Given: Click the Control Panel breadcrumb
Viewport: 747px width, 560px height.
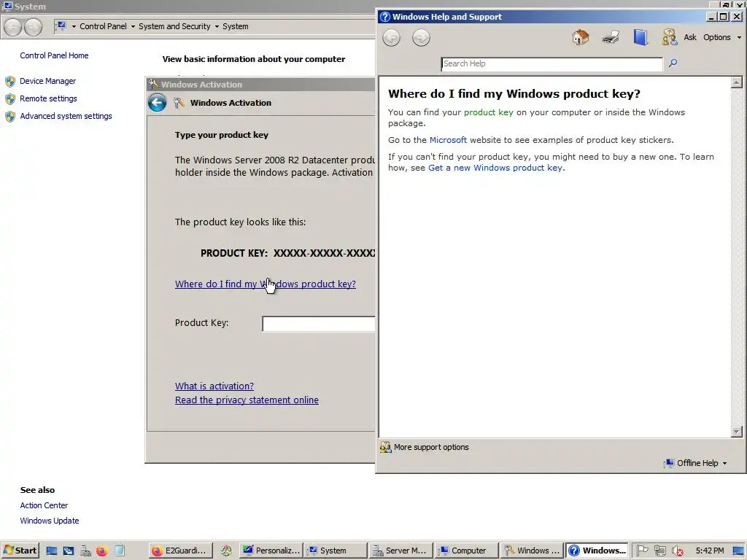Looking at the screenshot, I should pos(103,27).
